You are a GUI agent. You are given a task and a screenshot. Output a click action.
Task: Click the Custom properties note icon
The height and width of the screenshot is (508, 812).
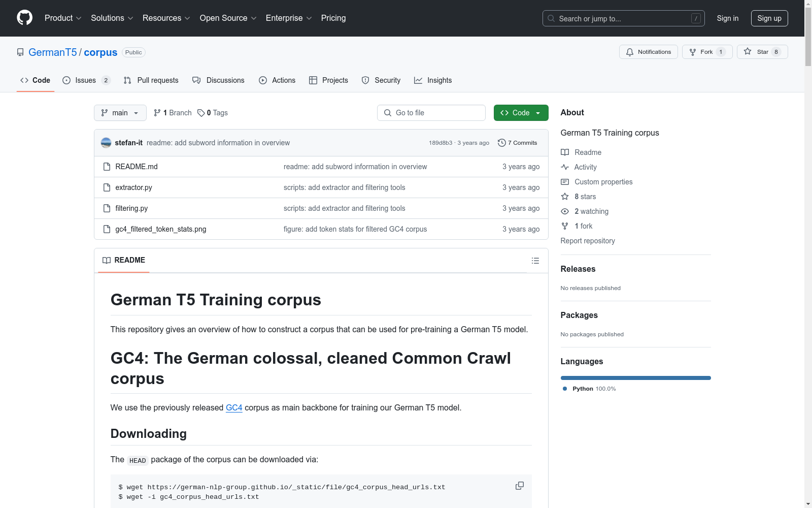click(x=565, y=182)
